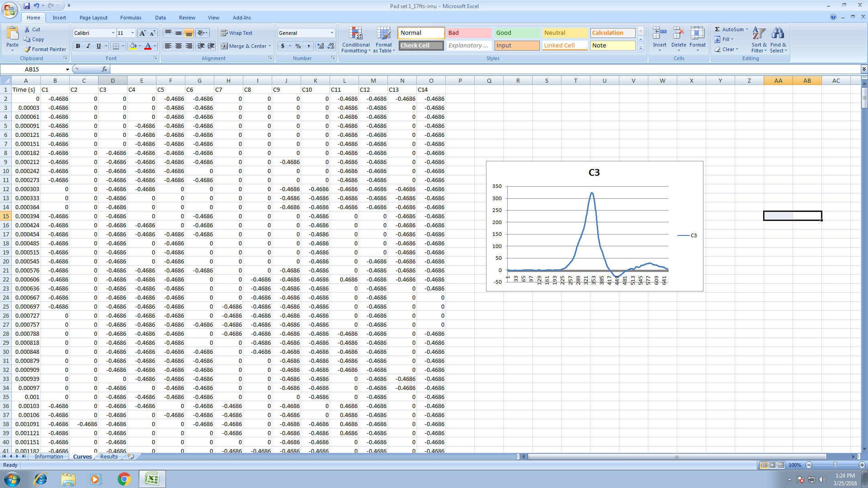
Task: Increase decimal places
Action: click(321, 46)
